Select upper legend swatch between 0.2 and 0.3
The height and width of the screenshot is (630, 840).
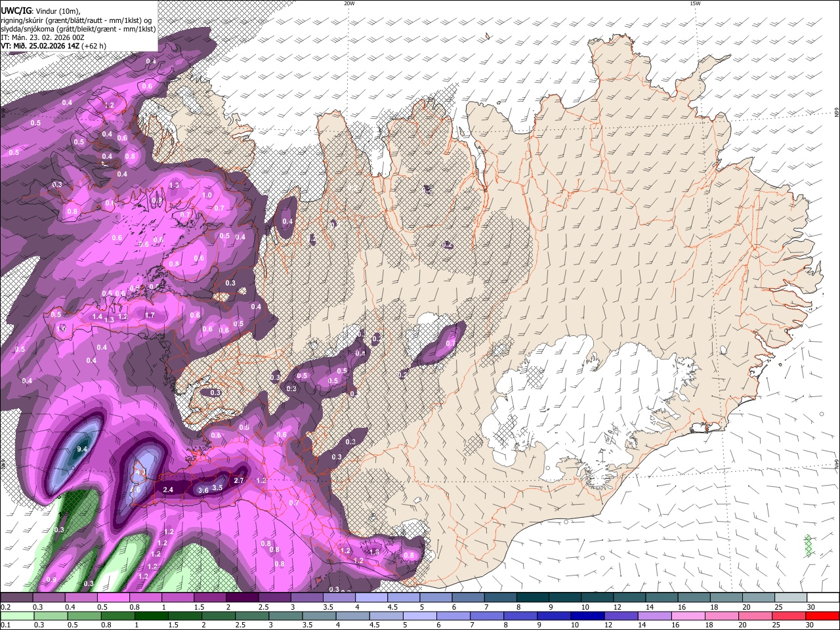point(16,598)
